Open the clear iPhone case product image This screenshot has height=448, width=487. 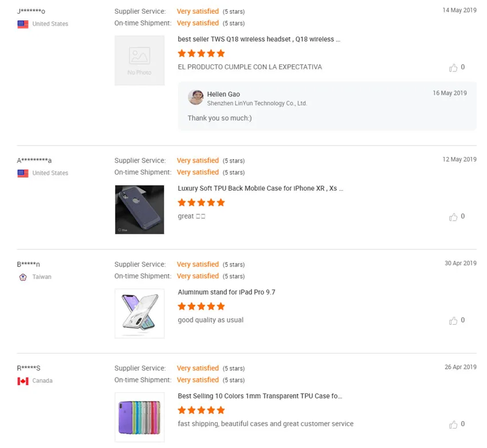[x=139, y=313]
